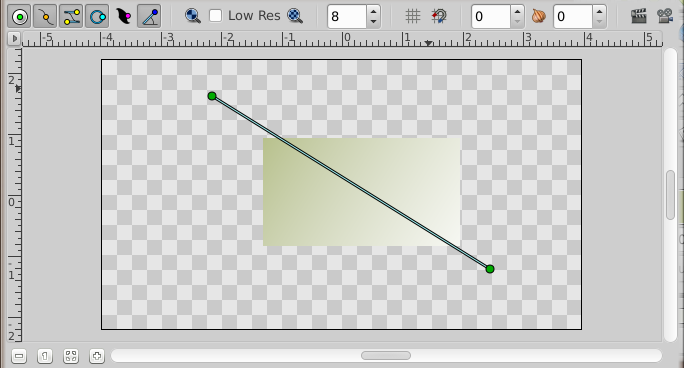Toggle width handles display

[x=123, y=17]
